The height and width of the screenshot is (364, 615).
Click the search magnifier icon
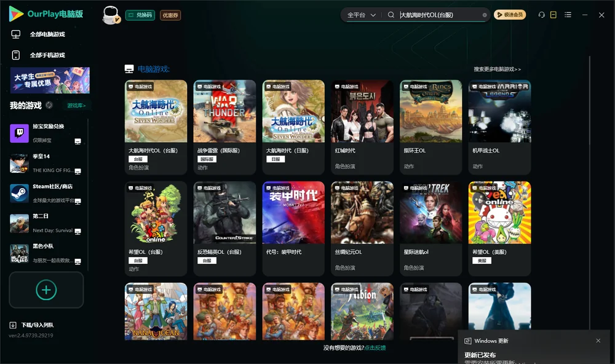pos(391,15)
